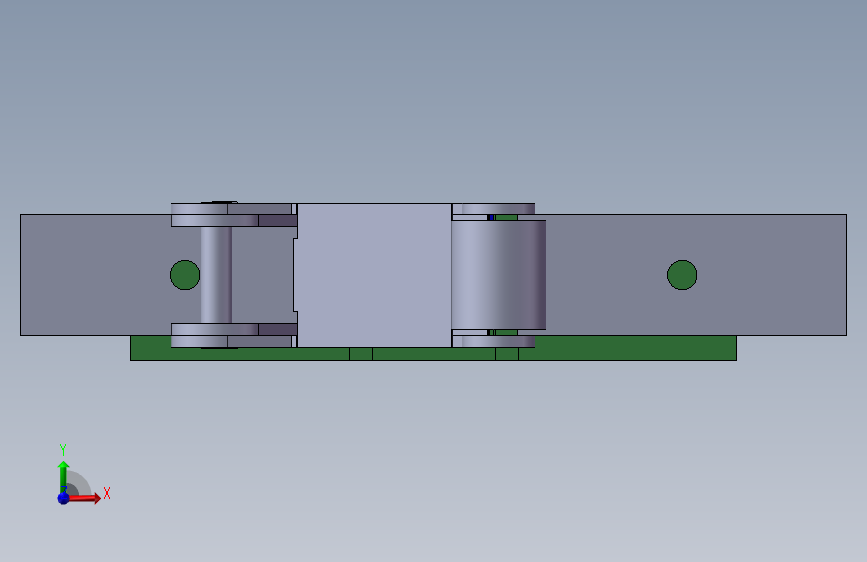Select the wide roller cylinder right of block
This screenshot has height=562, width=867.
pos(499,275)
